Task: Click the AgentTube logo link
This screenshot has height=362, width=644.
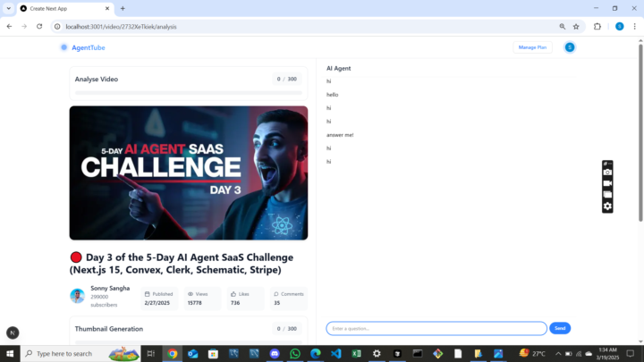Action: pos(83,47)
